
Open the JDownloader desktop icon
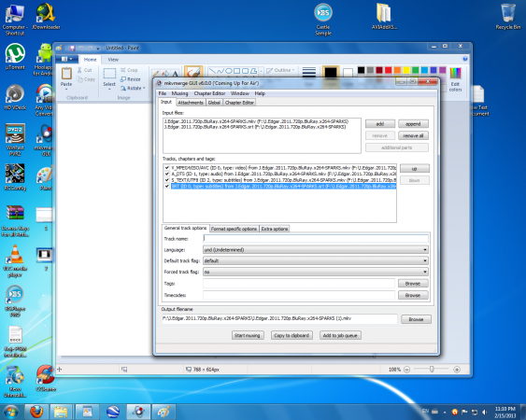[46, 16]
